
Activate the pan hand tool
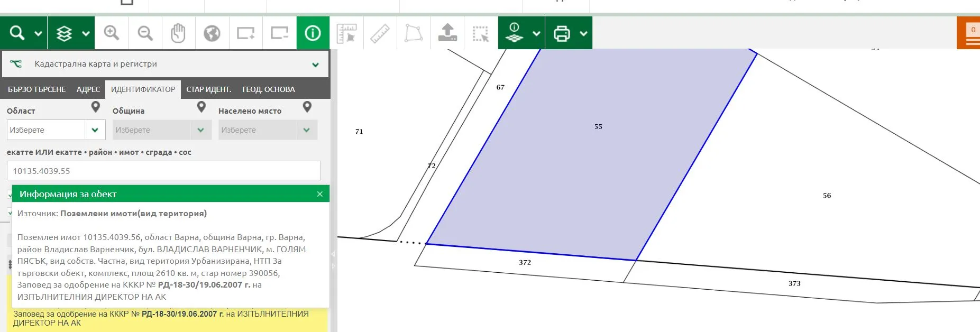pos(178,33)
